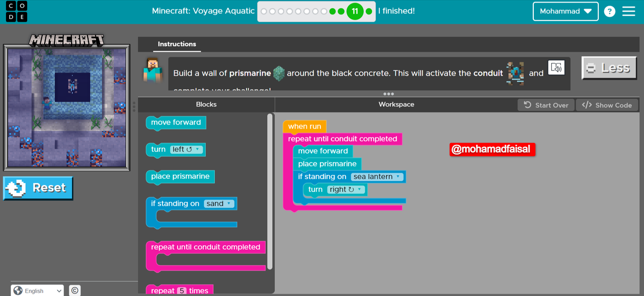
Task: Click the Less button to collapse instructions
Action: [609, 68]
